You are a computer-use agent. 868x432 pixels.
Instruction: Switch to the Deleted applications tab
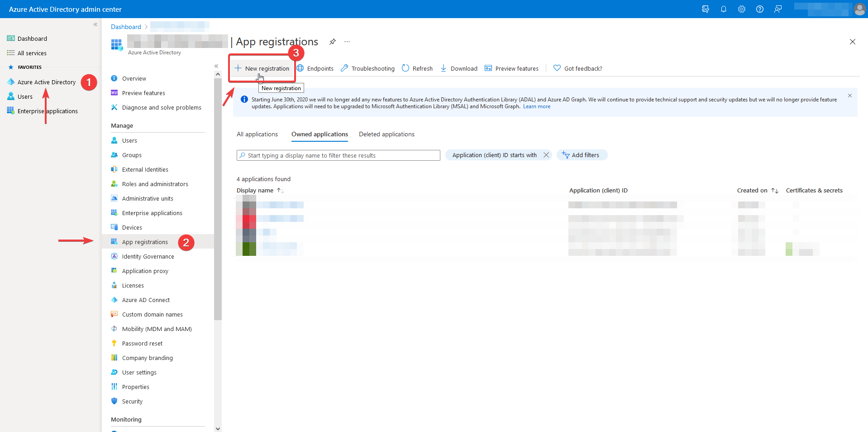click(x=386, y=134)
